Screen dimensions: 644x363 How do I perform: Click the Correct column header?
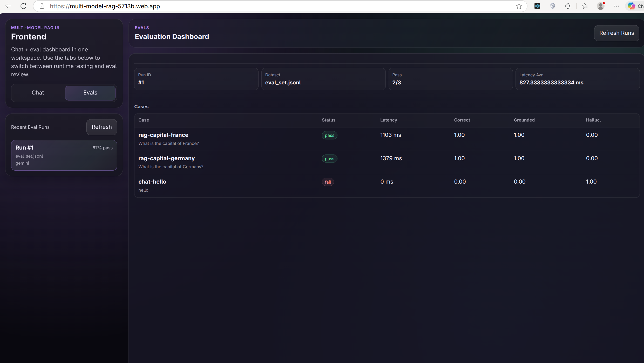tap(462, 120)
